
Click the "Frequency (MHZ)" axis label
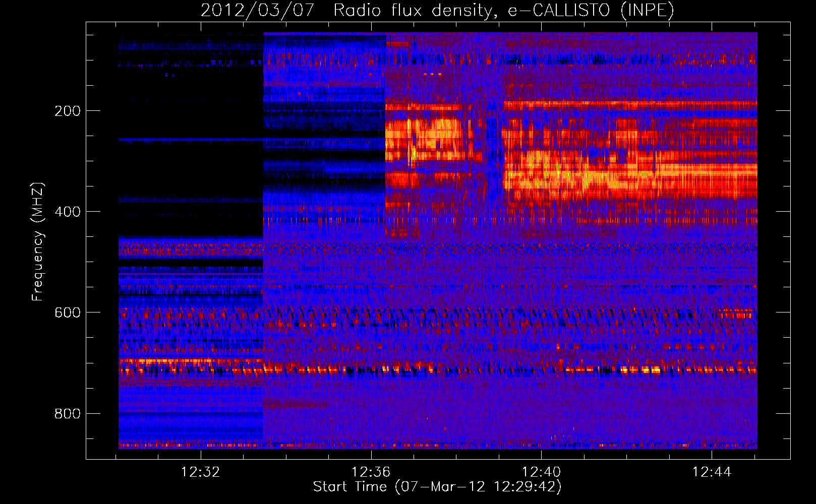[x=38, y=242]
